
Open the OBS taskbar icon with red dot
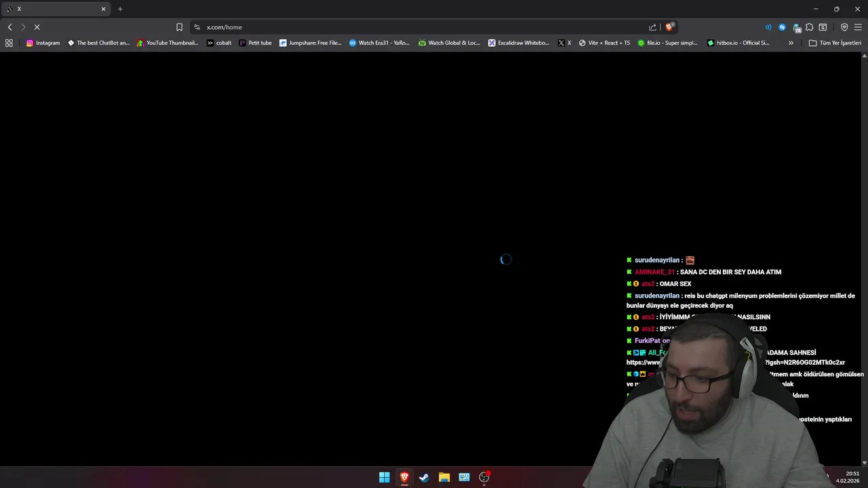pos(484,477)
